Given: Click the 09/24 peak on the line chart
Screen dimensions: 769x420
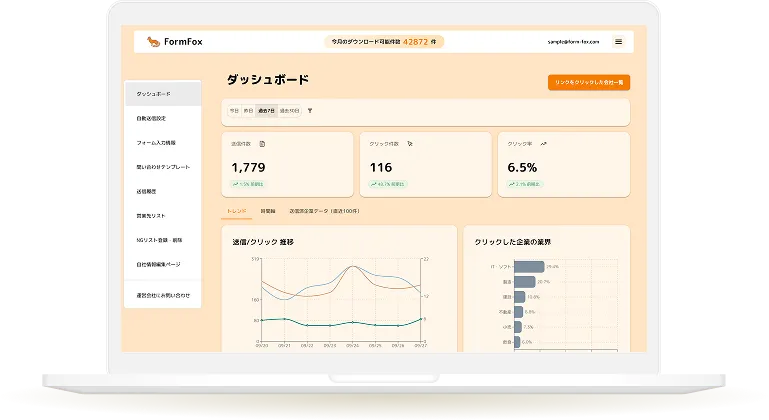Looking at the screenshot, I should pos(353,266).
